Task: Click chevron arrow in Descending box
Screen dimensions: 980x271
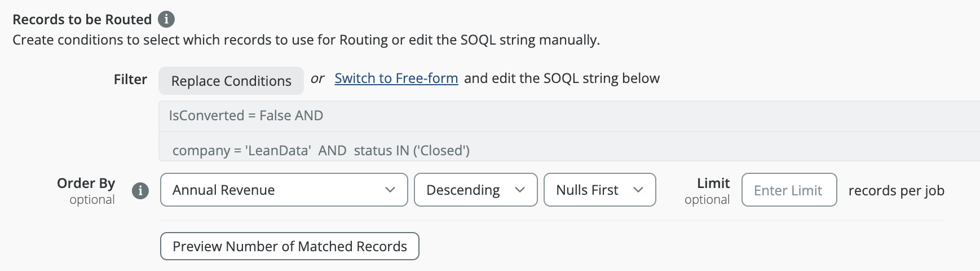Action: (x=520, y=190)
